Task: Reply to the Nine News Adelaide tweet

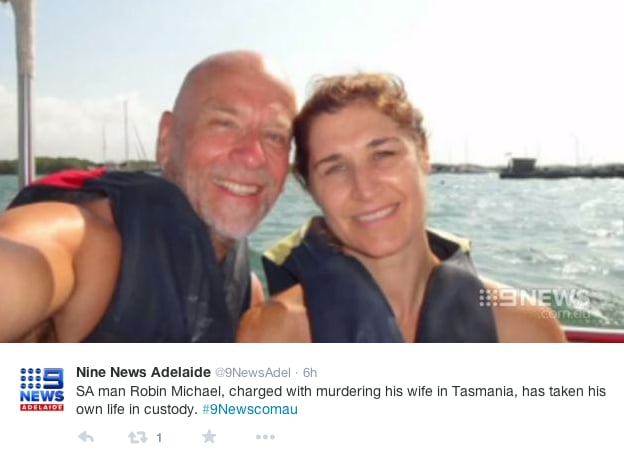Action: coord(86,437)
